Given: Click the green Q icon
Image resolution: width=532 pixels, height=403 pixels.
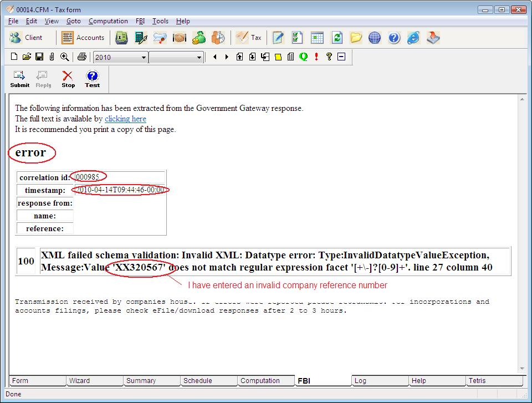Looking at the screenshot, I should (x=303, y=57).
